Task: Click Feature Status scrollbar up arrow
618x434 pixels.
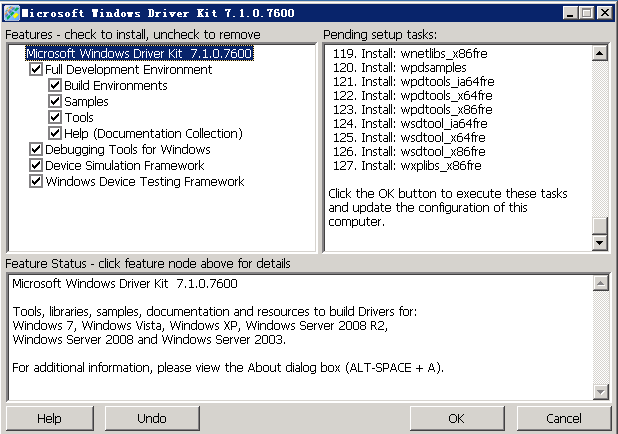Action: pos(600,284)
